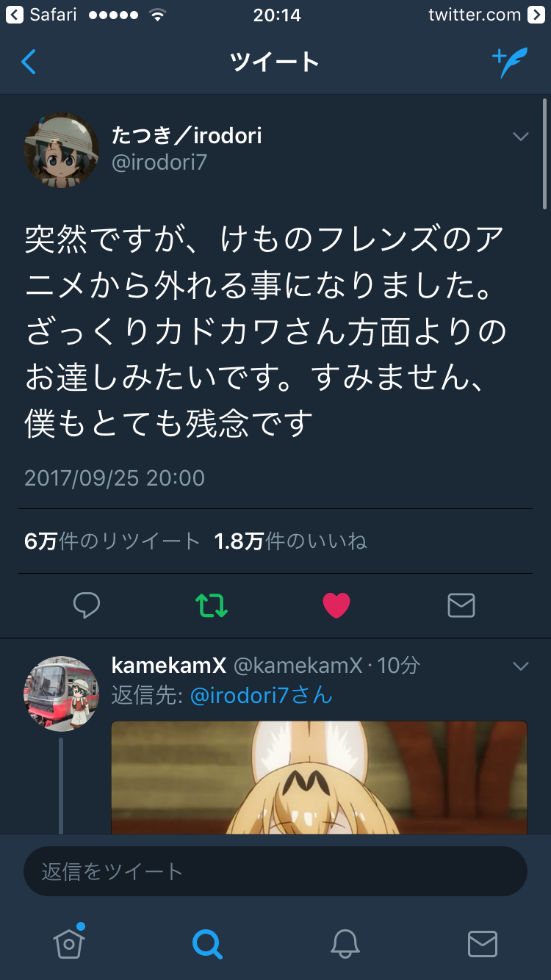Expand options chevron on irodori tweet
Screen dimensions: 551x980
point(521,137)
